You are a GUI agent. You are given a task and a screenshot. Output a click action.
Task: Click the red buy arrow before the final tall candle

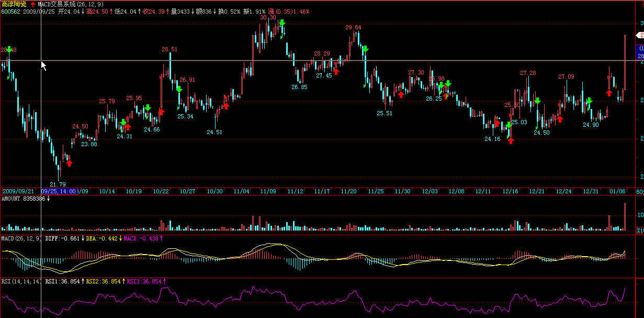point(609,93)
